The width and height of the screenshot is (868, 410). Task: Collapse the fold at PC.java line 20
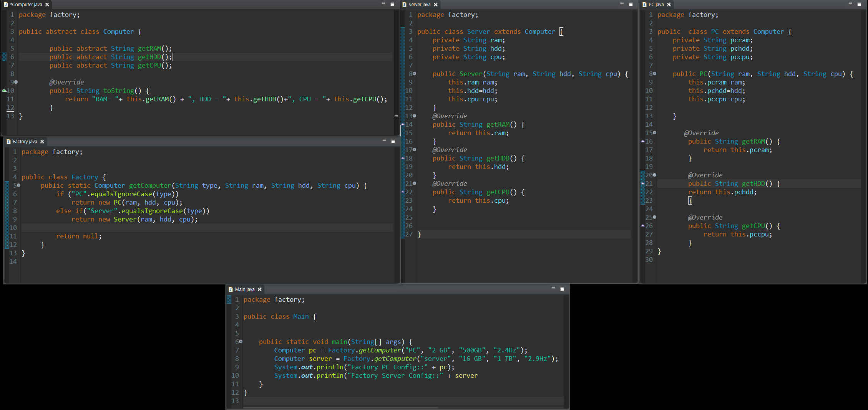click(654, 175)
